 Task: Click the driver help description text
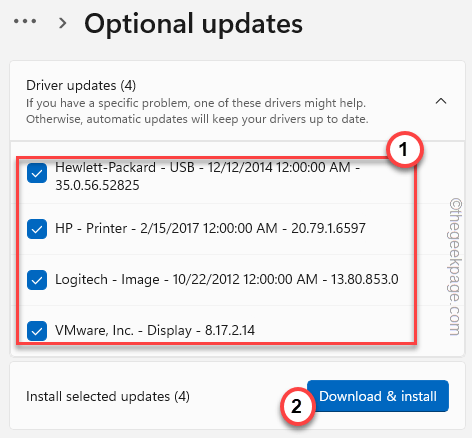197,111
